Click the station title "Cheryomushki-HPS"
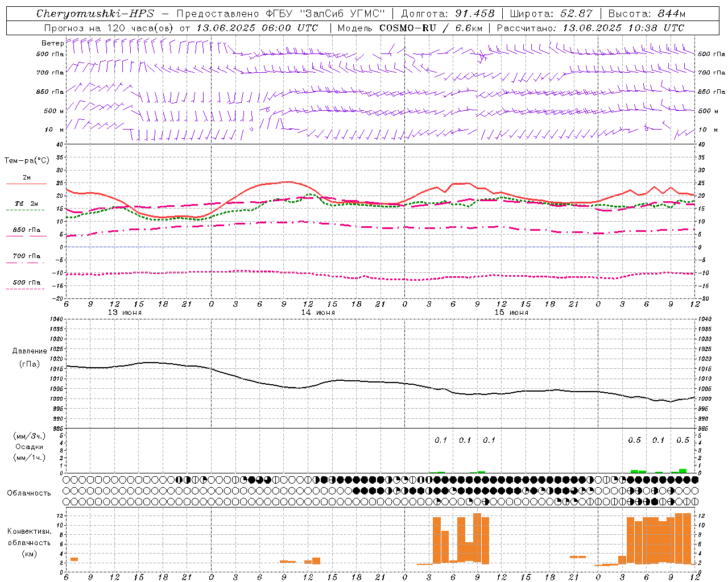728x582 pixels. (95, 14)
